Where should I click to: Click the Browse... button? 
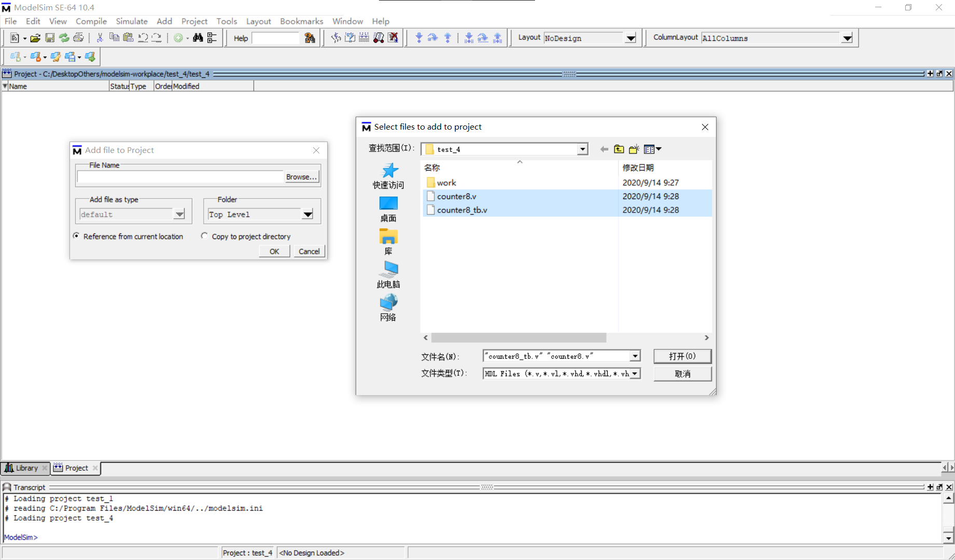[301, 177]
